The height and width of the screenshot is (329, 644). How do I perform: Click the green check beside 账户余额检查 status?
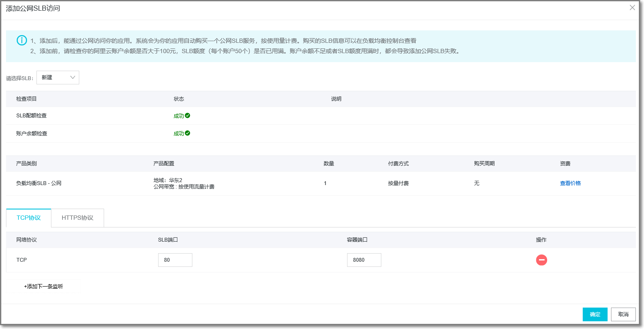188,133
